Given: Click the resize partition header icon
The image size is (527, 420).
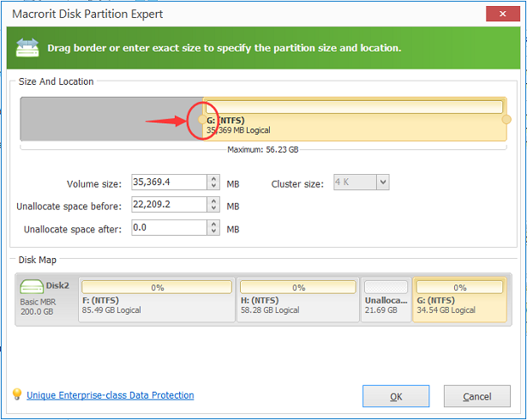Looking at the screenshot, I should point(27,47).
